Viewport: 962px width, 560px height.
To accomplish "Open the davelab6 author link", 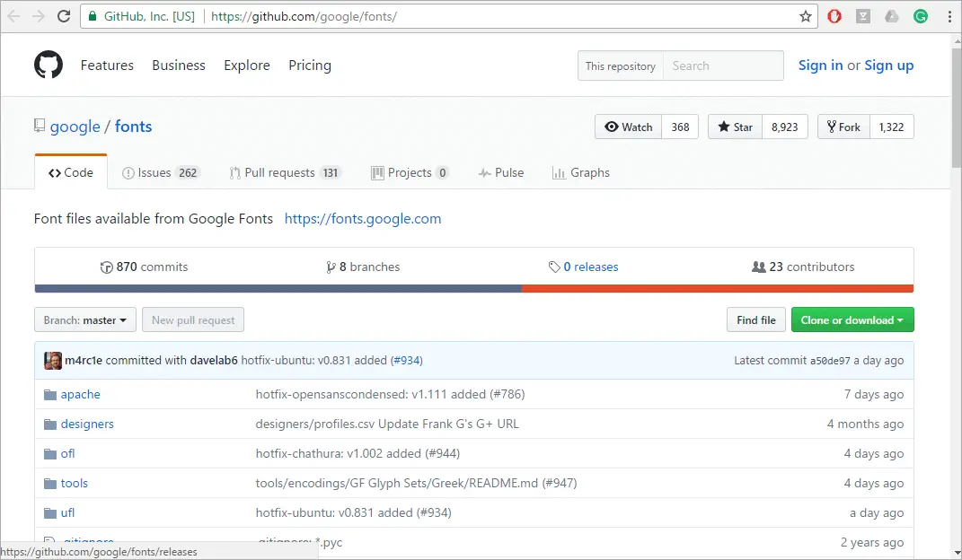I will pyautogui.click(x=214, y=360).
